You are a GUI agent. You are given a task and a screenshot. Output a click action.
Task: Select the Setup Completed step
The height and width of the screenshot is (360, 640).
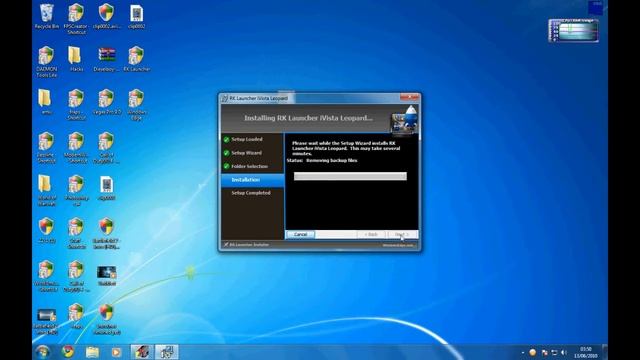251,193
